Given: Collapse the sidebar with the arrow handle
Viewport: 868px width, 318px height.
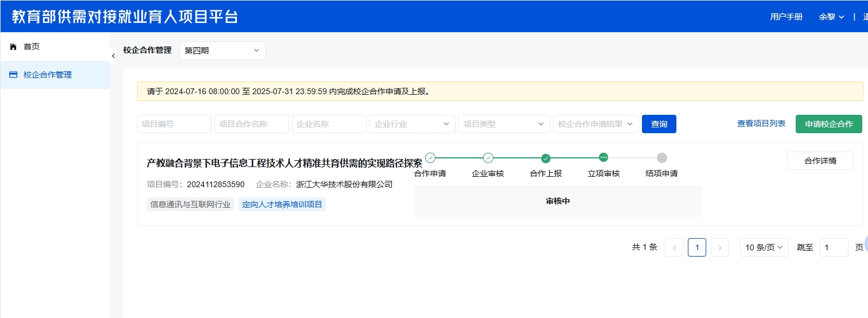Looking at the screenshot, I should tap(113, 55).
